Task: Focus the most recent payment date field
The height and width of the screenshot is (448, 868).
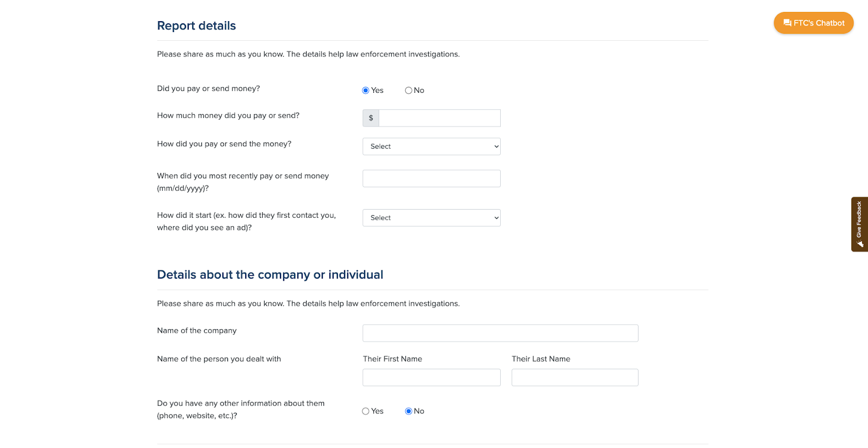Action: pyautogui.click(x=431, y=179)
